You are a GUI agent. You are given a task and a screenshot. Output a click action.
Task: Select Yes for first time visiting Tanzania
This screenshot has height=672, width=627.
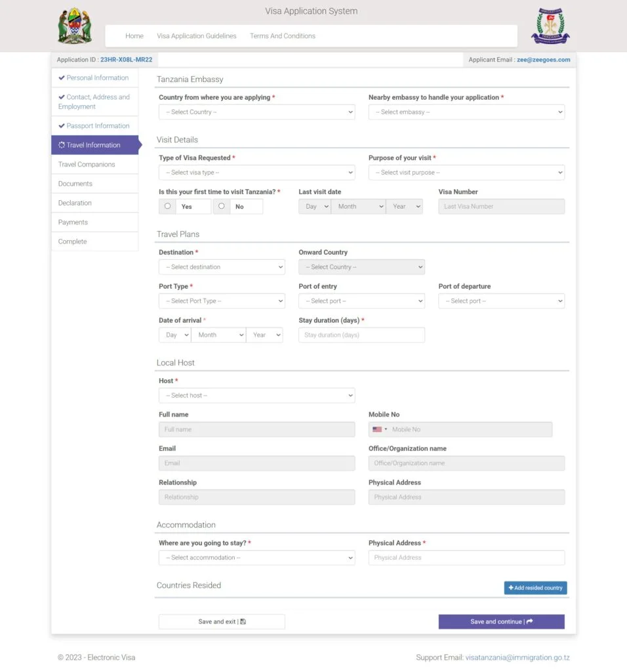(168, 206)
